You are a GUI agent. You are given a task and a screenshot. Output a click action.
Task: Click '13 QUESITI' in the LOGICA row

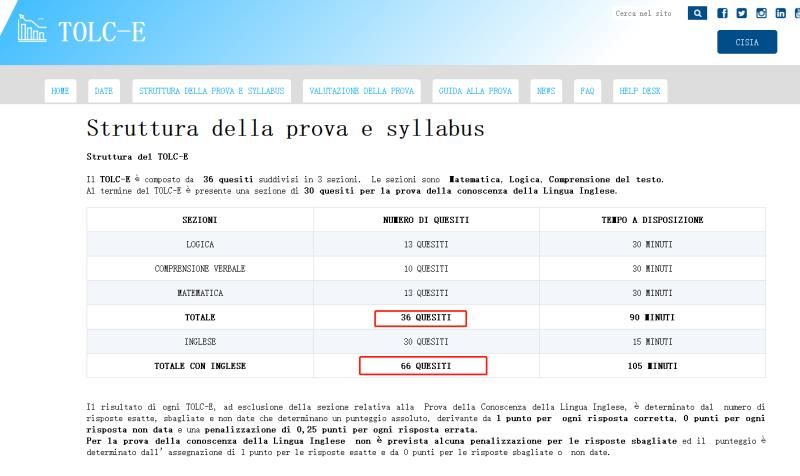pos(426,244)
